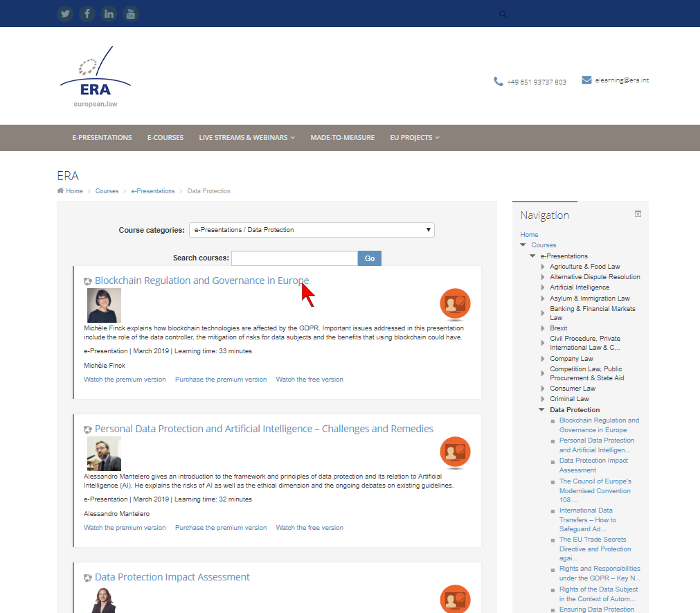
Task: Collapse the Courses node in Navigation
Action: [x=523, y=245]
